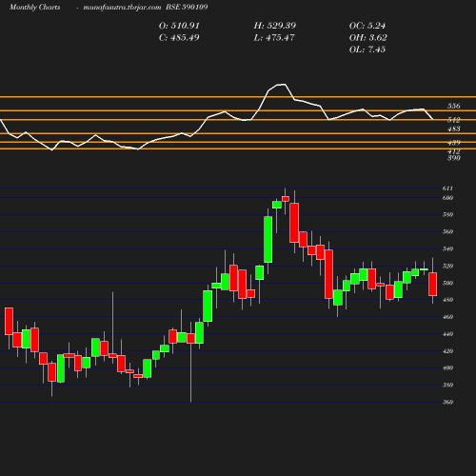The width and height of the screenshot is (476, 476).
Task: Click the 360 price axis label
Action: tap(447, 402)
